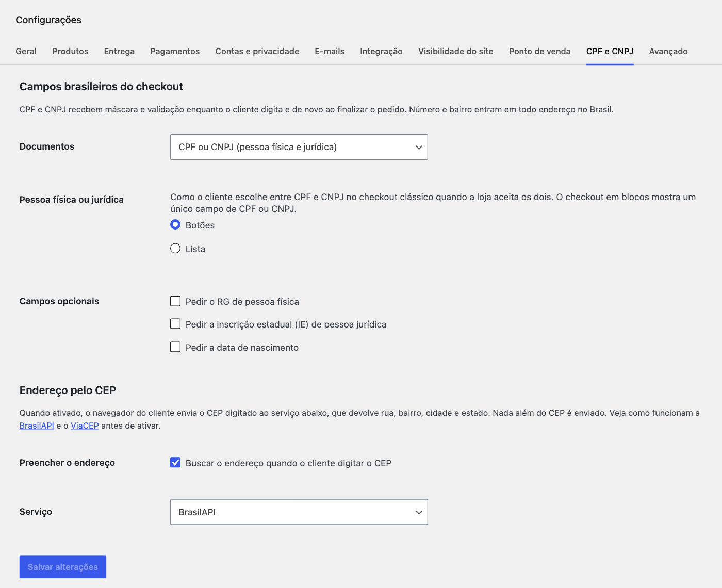Image resolution: width=722 pixels, height=588 pixels.
Task: Choose the Lista radio option
Action: tap(175, 248)
